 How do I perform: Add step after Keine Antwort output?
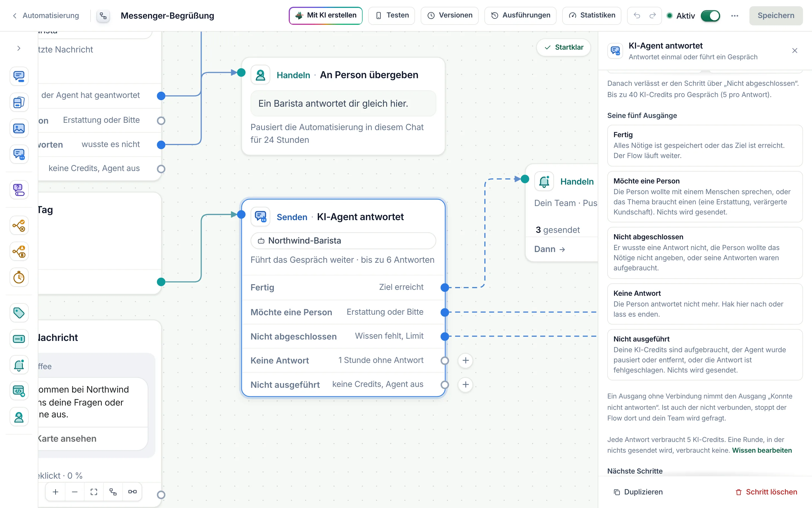click(x=465, y=360)
